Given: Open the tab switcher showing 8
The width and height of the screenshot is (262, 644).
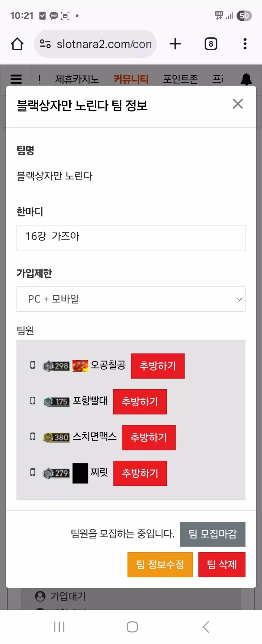Looking at the screenshot, I should [x=211, y=44].
